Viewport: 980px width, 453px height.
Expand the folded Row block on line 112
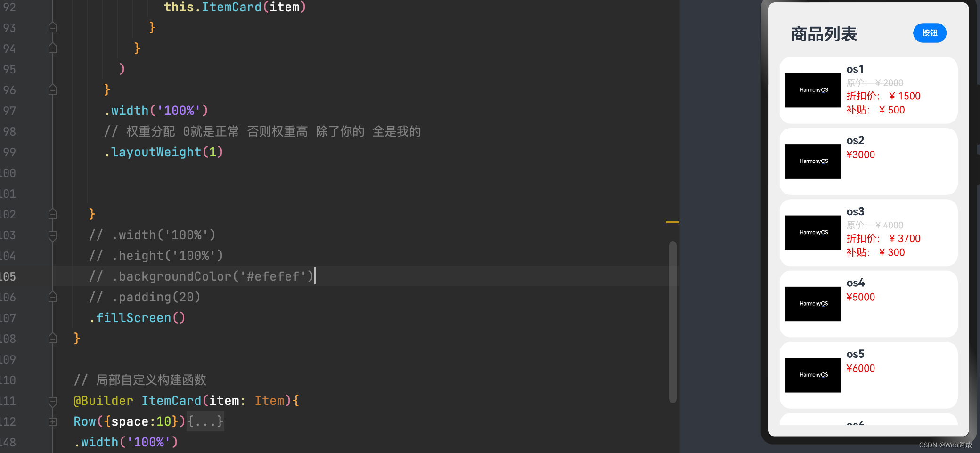tap(53, 421)
